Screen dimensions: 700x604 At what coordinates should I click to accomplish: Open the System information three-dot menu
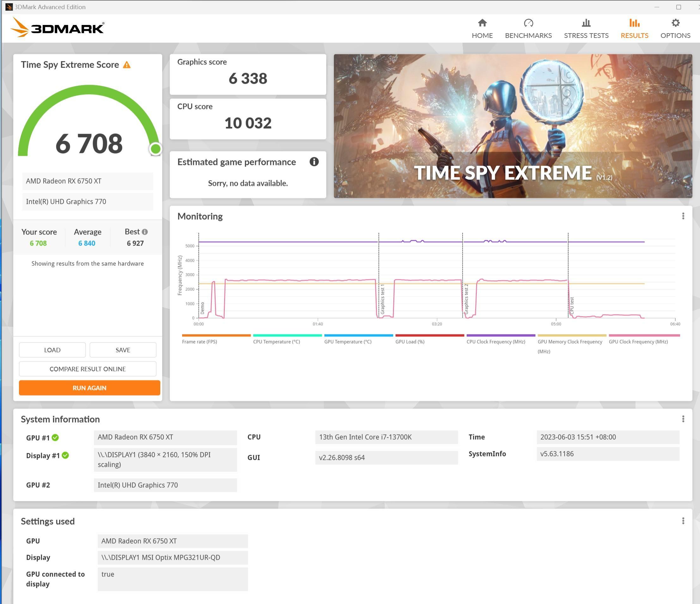683,419
